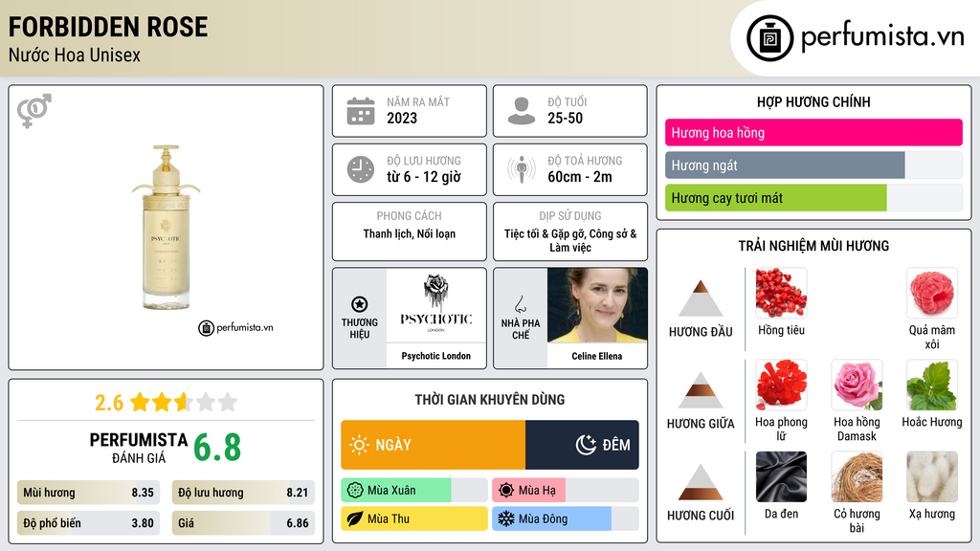Image resolution: width=980 pixels, height=551 pixels.
Task: Click the Nước Hoa Unisex subtitle
Action: [x=75, y=55]
